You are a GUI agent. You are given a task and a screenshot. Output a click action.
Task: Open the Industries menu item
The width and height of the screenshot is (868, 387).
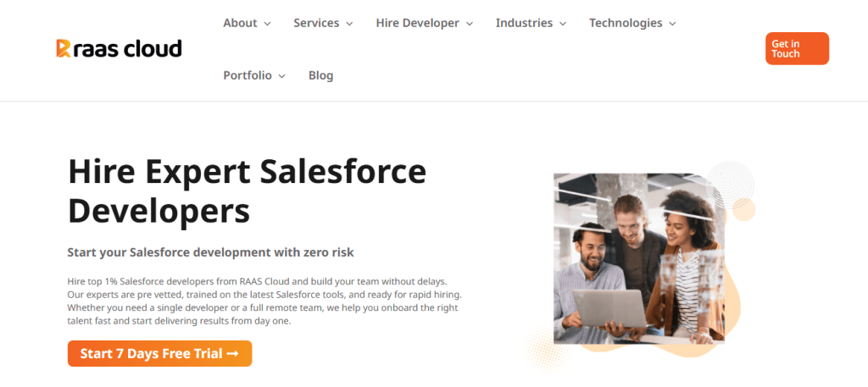point(524,23)
